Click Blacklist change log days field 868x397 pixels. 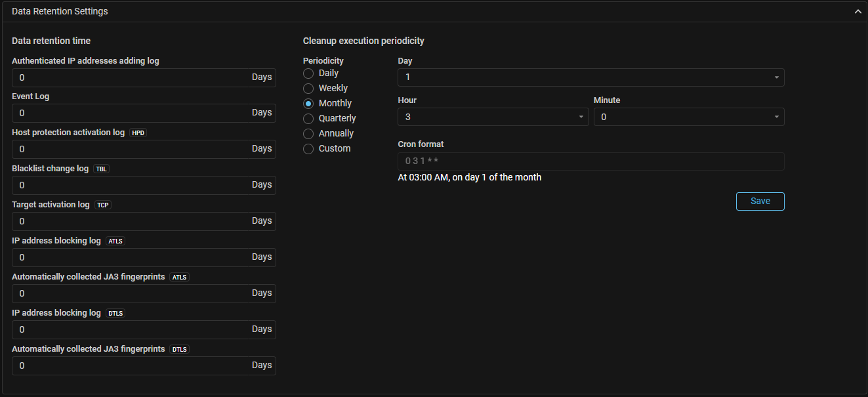pos(131,186)
